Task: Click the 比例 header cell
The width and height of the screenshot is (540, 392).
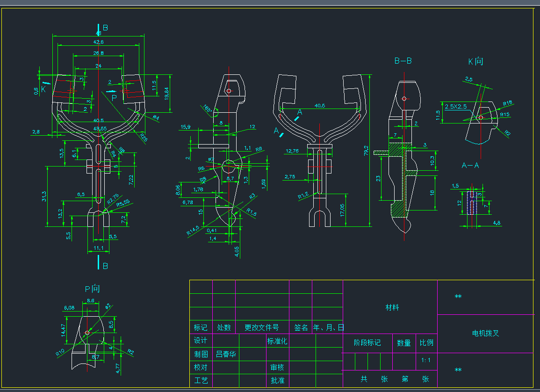Action: (x=426, y=342)
